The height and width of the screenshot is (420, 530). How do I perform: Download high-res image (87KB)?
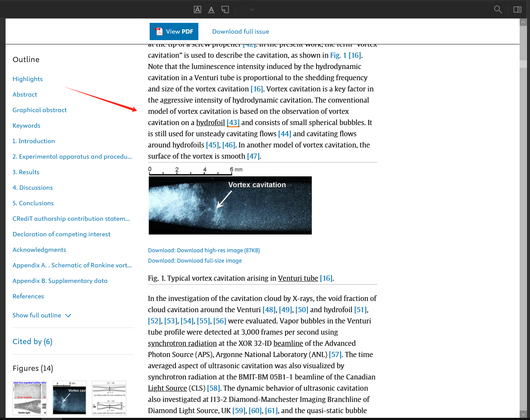[204, 251]
